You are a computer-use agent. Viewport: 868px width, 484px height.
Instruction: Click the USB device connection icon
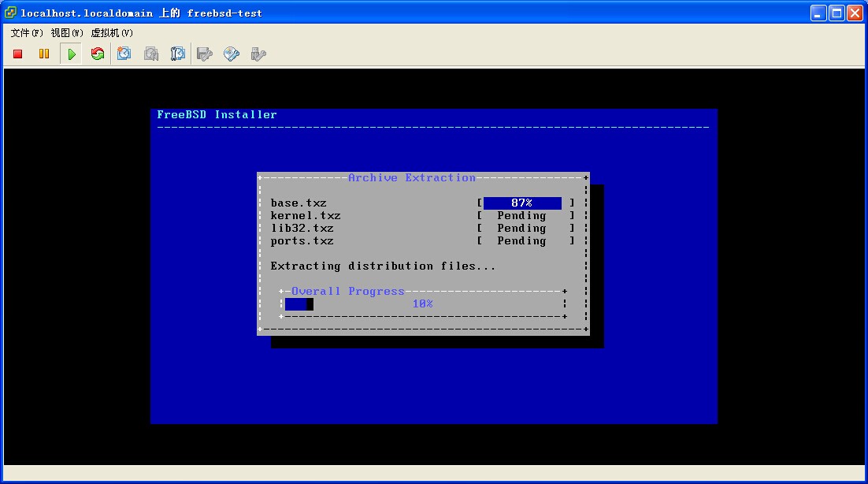coord(258,54)
